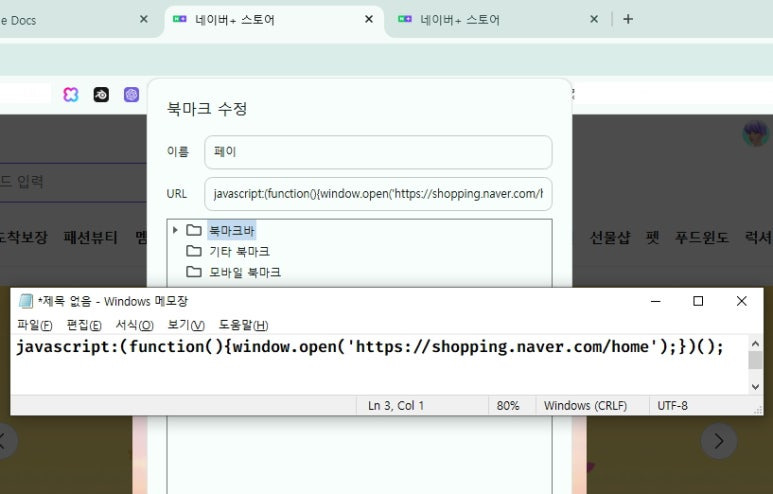Click the 패션뷰티 category on Naver page

(x=91, y=237)
